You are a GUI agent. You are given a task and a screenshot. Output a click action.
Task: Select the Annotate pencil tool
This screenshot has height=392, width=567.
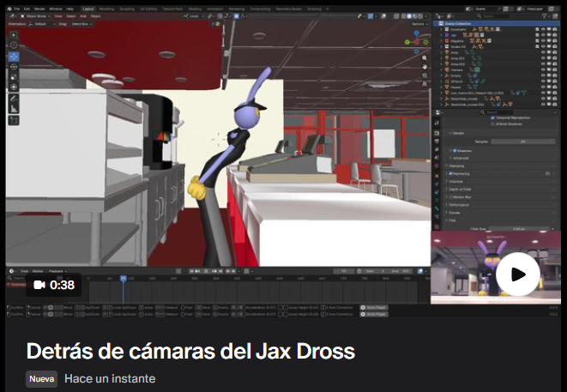pos(14,99)
